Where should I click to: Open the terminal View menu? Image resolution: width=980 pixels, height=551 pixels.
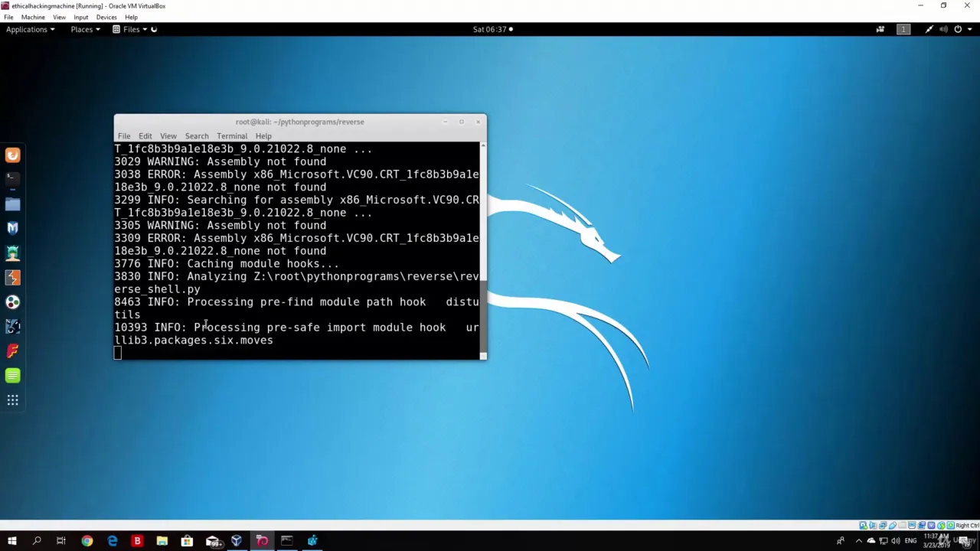(x=168, y=136)
